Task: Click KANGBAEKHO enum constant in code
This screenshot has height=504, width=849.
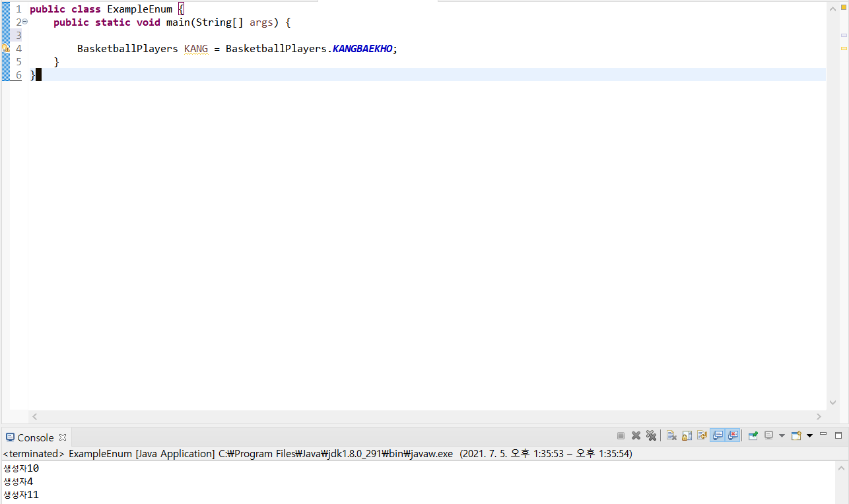Action: pyautogui.click(x=362, y=49)
